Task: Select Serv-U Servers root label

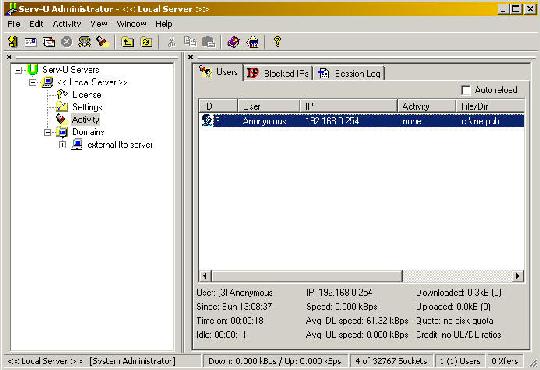Action: pos(71,70)
